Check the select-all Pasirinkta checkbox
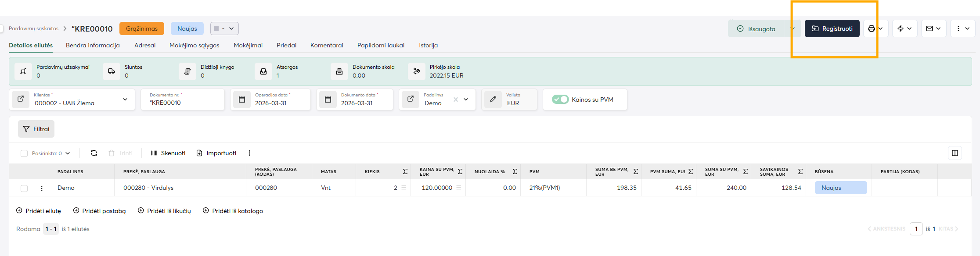 (x=24, y=153)
